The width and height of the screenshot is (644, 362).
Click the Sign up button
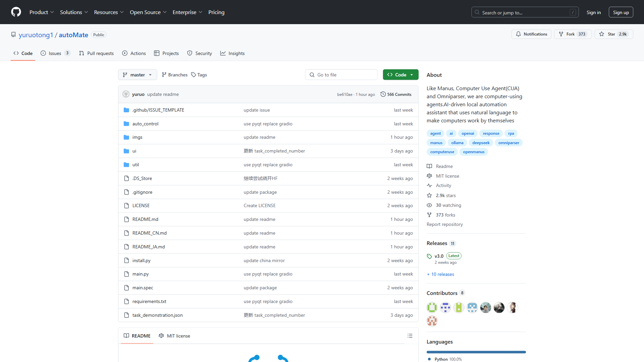point(621,12)
